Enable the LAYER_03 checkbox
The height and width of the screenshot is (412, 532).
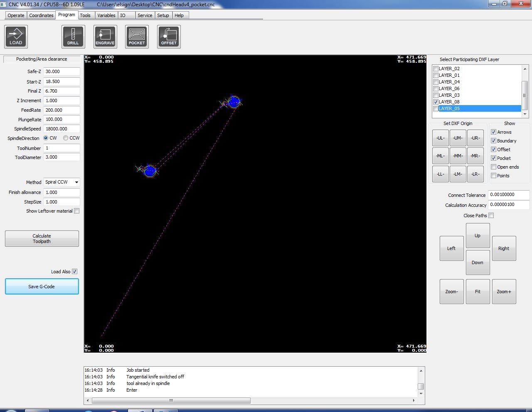click(x=436, y=95)
